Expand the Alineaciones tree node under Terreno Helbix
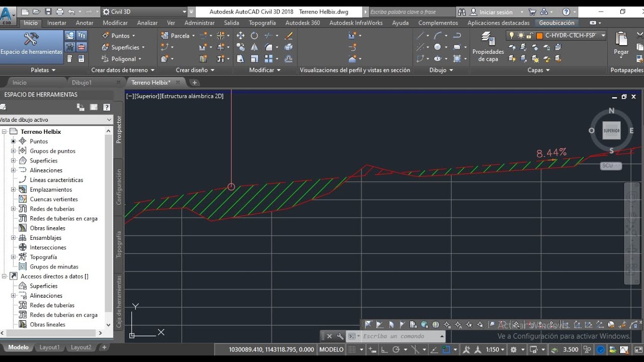Viewport: 644px width, 362px height. point(14,170)
